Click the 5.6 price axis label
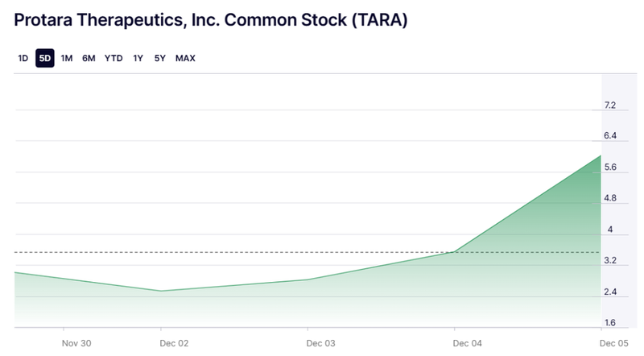This screenshot has height=356, width=644. click(610, 168)
